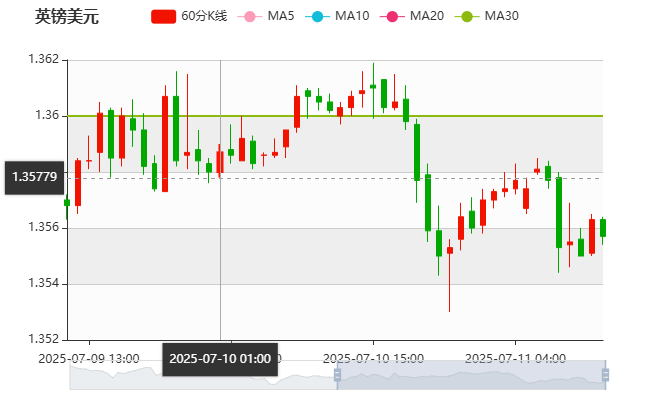This screenshot has width=670, height=400.
Task: Toggle the MA10 legend line
Action: point(337,16)
